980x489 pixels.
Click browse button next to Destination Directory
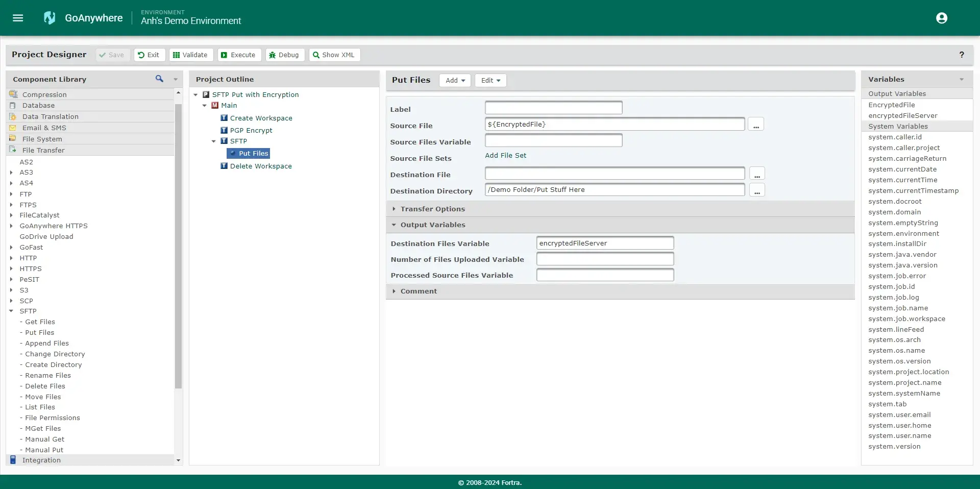[757, 190]
